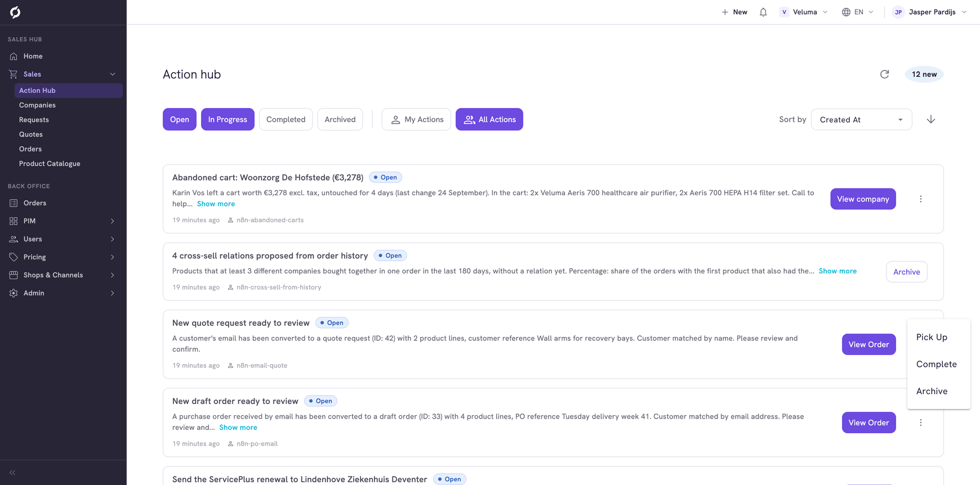This screenshot has height=485, width=980.
Task: Toggle the In Progress status filter
Action: tap(228, 119)
